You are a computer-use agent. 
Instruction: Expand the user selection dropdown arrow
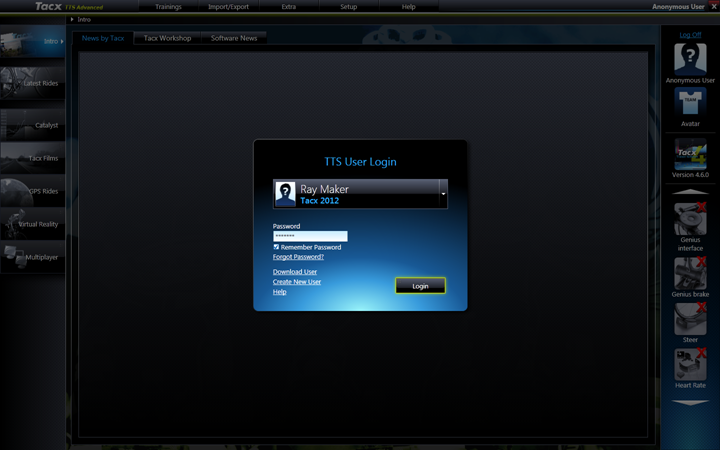pos(443,194)
